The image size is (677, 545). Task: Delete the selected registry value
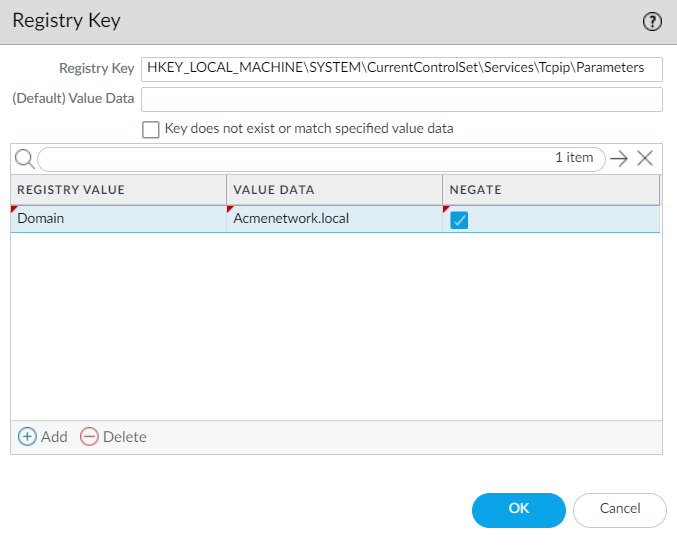click(x=114, y=437)
